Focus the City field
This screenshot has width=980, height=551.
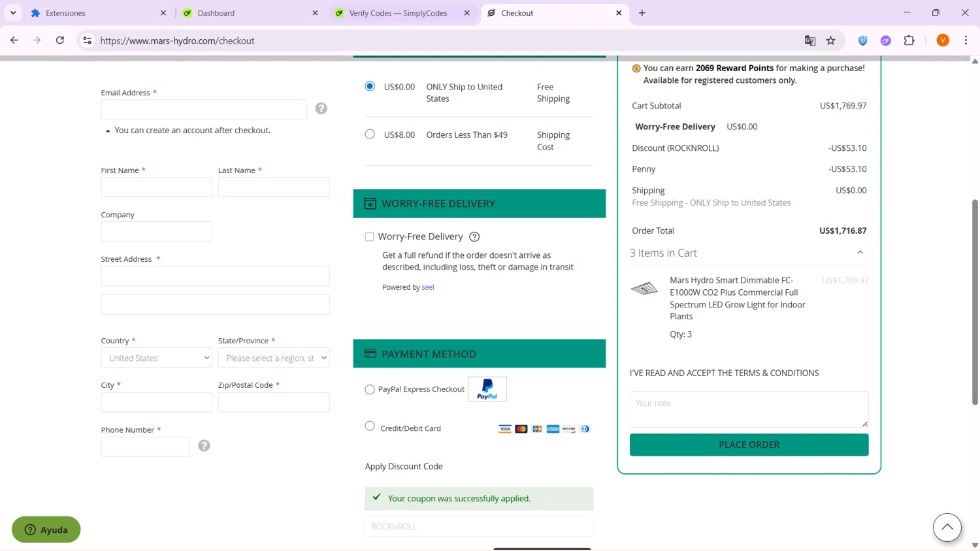(157, 402)
